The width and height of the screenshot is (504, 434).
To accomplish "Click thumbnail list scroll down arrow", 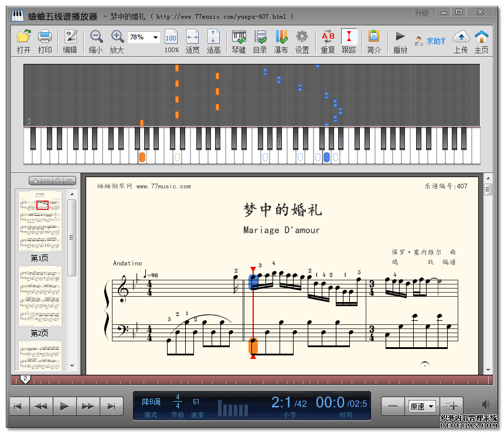I will tap(72, 366).
